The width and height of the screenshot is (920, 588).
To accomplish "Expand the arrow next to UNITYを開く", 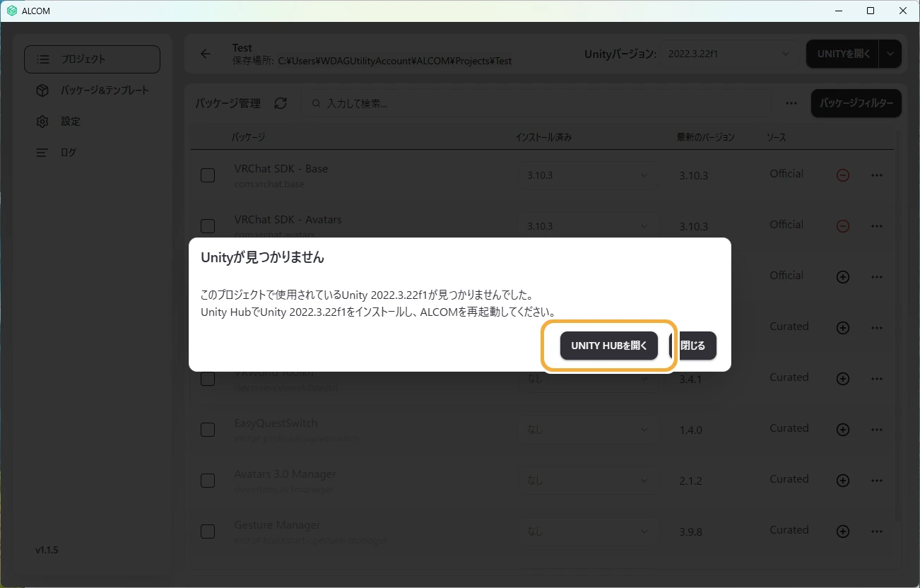I will tap(890, 54).
